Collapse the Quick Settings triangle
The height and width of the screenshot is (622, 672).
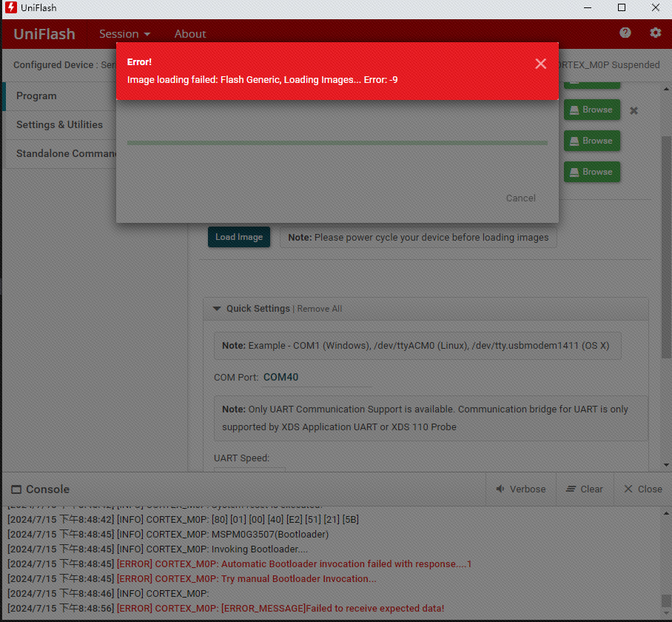tap(217, 309)
